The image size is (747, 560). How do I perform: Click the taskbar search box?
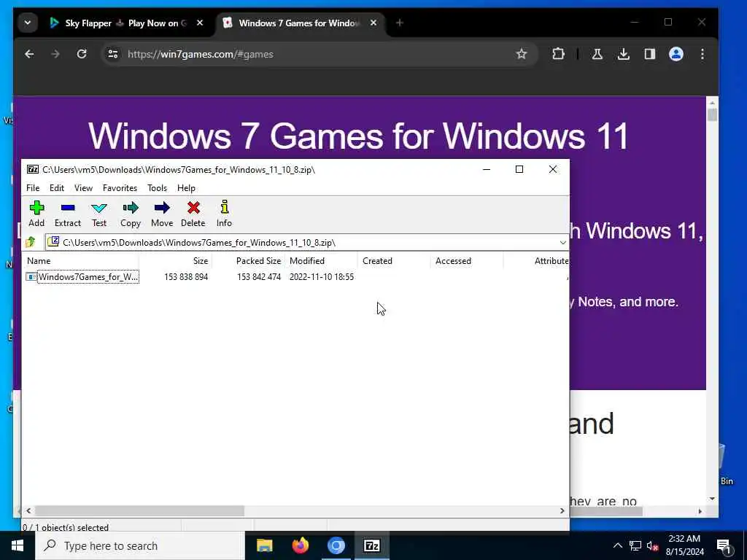(x=140, y=545)
